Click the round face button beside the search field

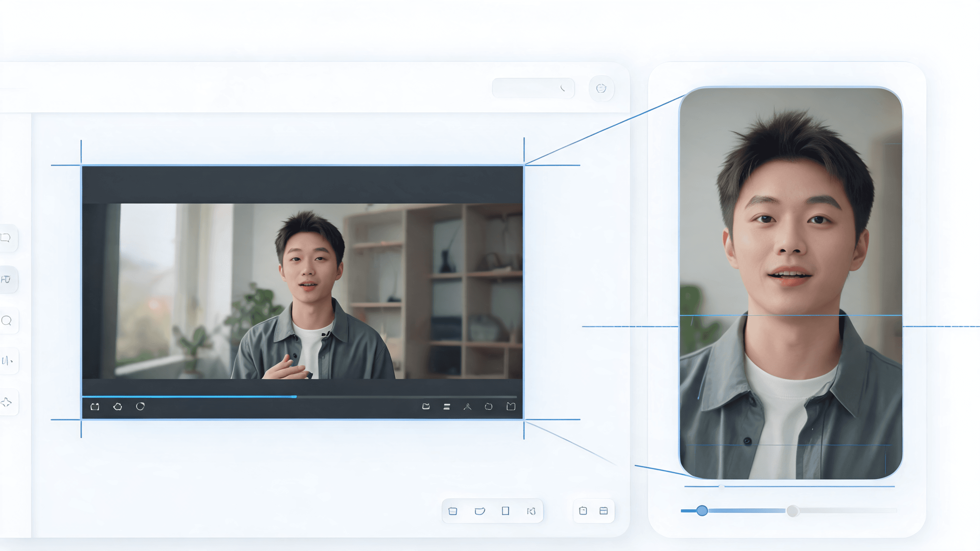click(601, 89)
